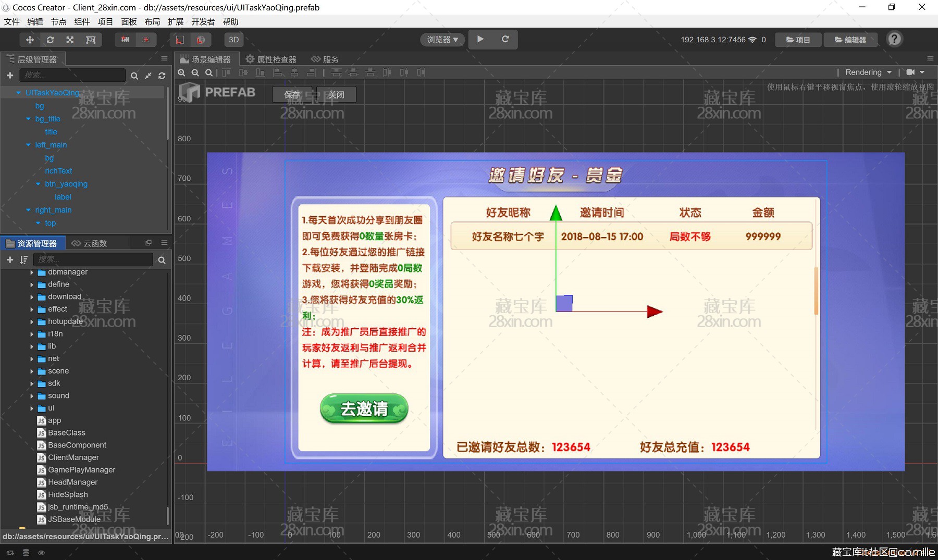The image size is (938, 560).
Task: Click the align right icon in scene toolbar
Action: pyautogui.click(x=312, y=72)
